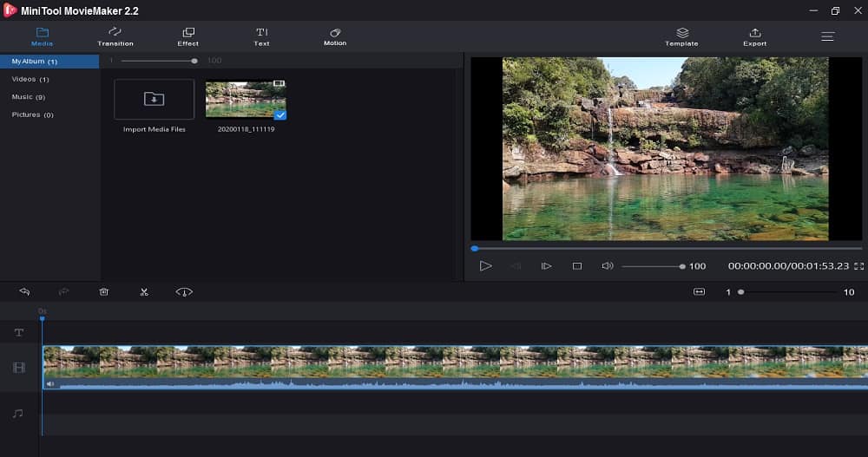Image resolution: width=868 pixels, height=457 pixels.
Task: Click the video badge on thumbnail
Action: [x=279, y=83]
